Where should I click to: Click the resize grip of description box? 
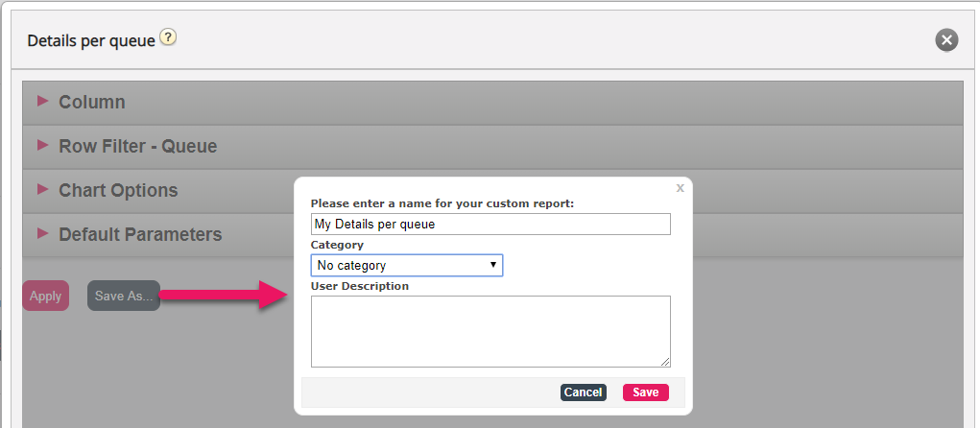665,362
